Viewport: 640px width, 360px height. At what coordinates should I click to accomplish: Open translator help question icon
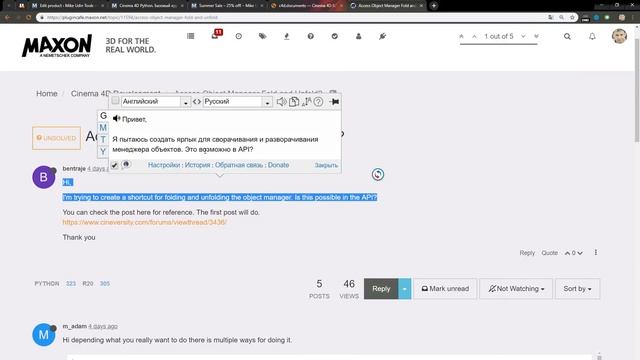[x=318, y=102]
